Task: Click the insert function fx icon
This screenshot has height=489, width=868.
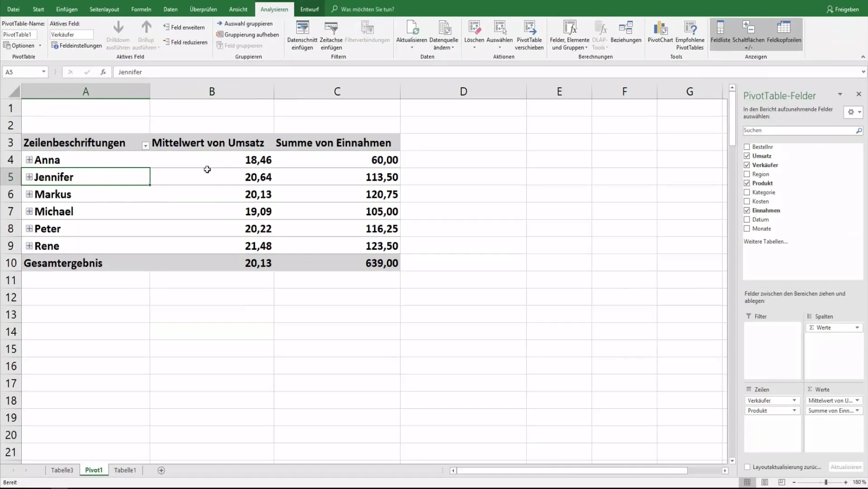Action: point(103,72)
